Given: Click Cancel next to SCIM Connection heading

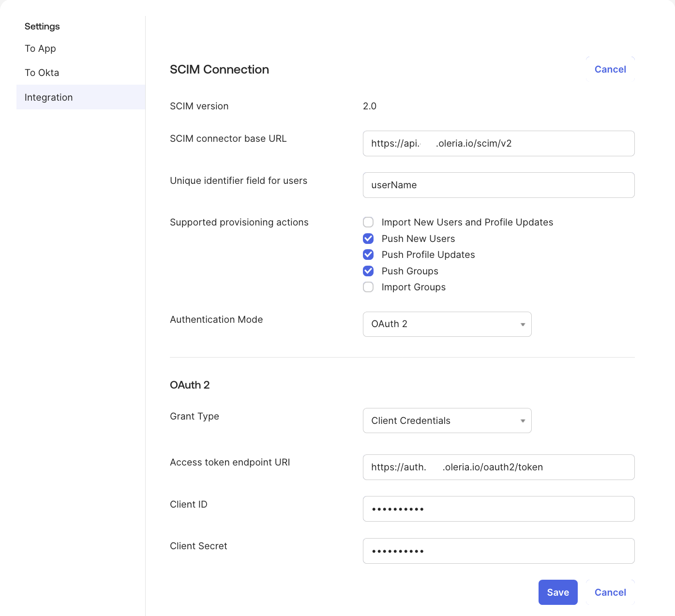Looking at the screenshot, I should click(x=610, y=69).
